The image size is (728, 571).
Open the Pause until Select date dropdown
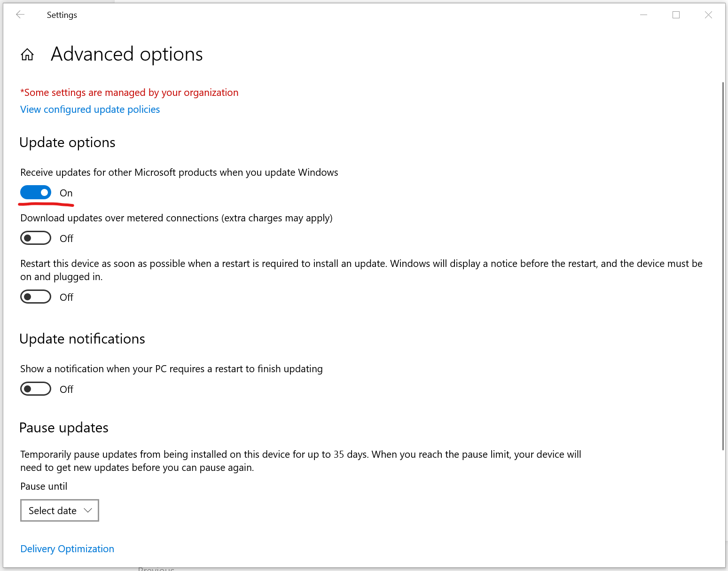tap(60, 510)
